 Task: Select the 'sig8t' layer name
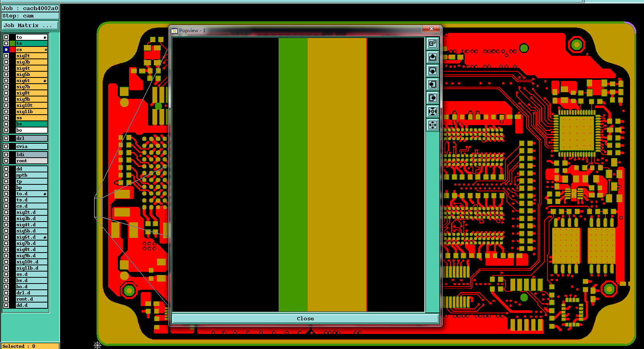coord(31,93)
